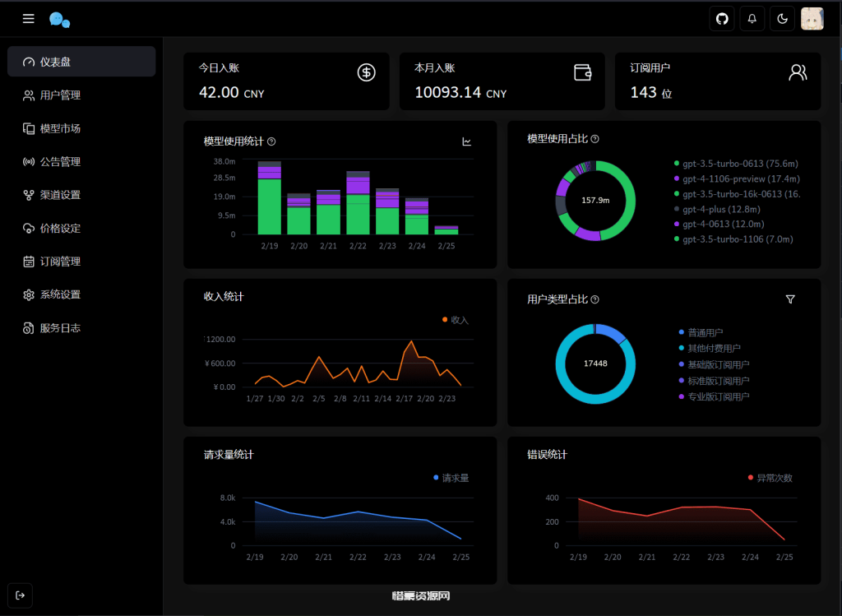The image size is (842, 616).
Task: Open 系统设置 from sidebar
Action: click(x=60, y=294)
